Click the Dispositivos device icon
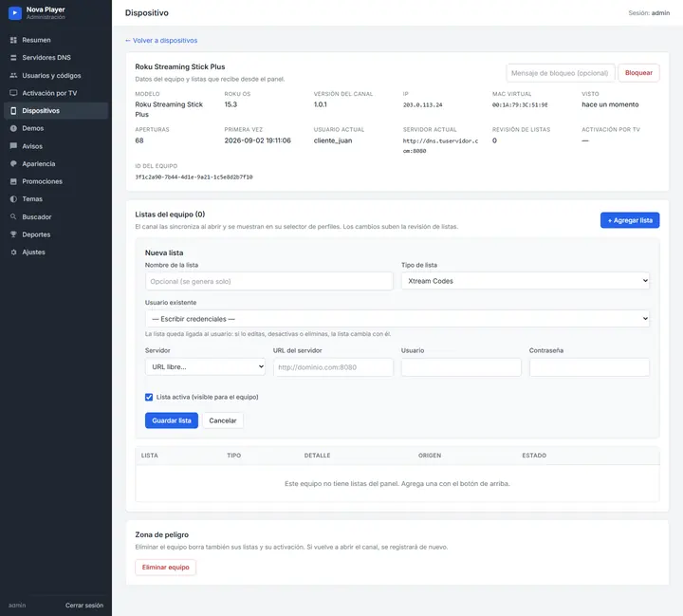Screen dimensions: 683x616 coord(13,111)
